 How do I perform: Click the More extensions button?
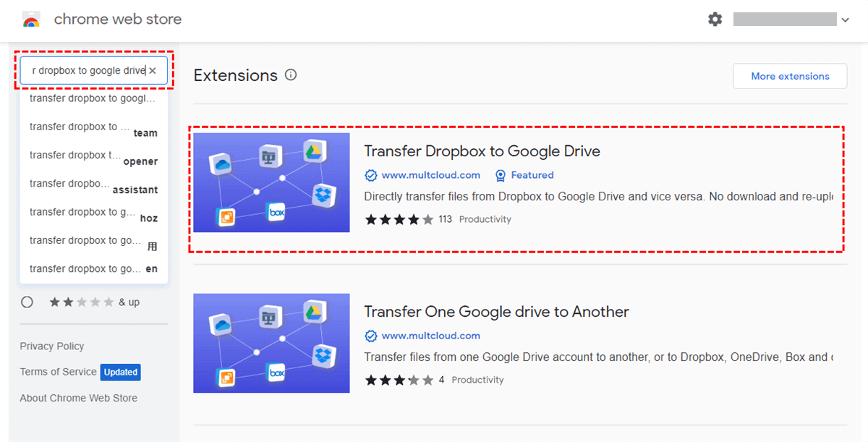789,76
